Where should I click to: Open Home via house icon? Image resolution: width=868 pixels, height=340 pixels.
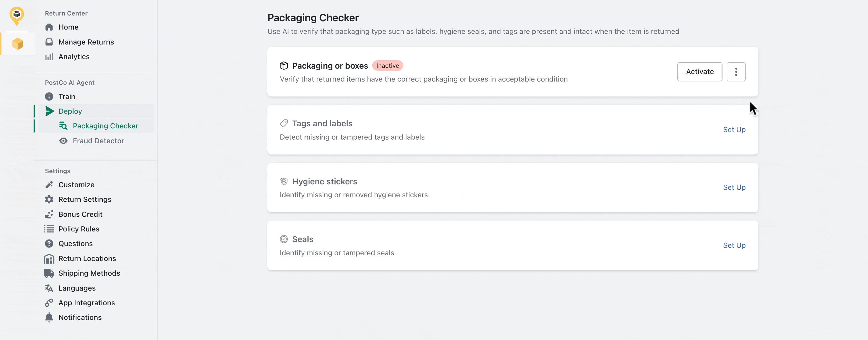click(x=49, y=27)
